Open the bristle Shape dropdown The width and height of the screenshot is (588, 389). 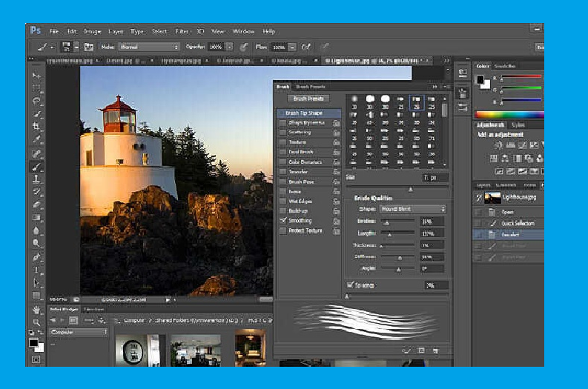tap(413, 209)
